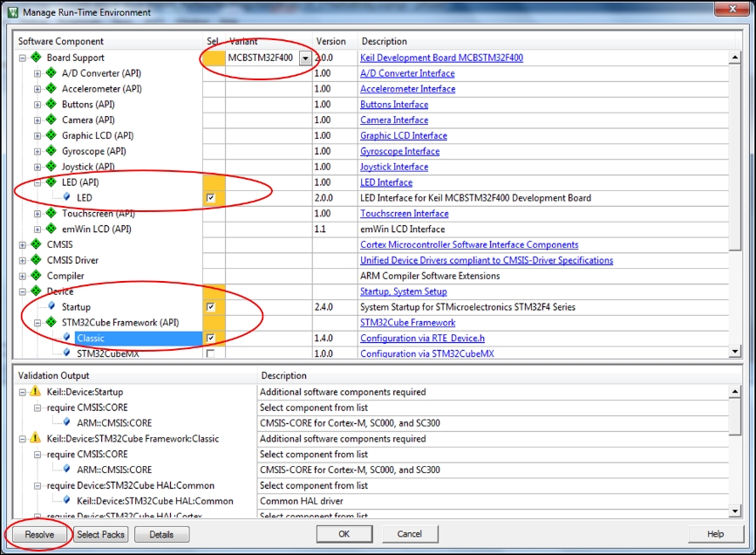Click the Compiler component diamond icon

coord(36,276)
